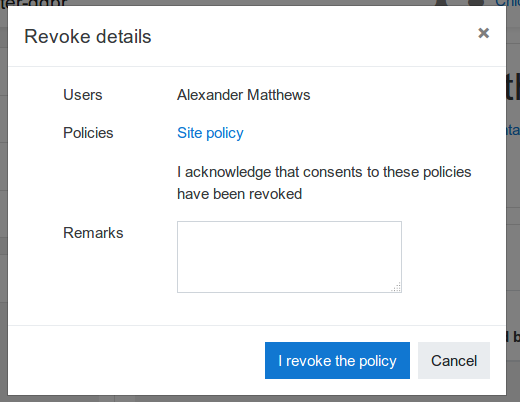Click the acknowledgement text about revoked consents
The image size is (520, 402).
tap(324, 183)
